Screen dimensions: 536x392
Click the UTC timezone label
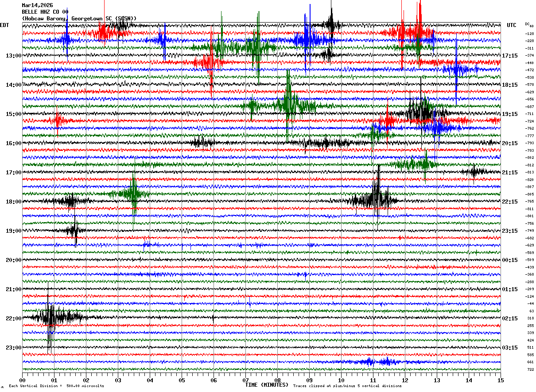(512, 25)
